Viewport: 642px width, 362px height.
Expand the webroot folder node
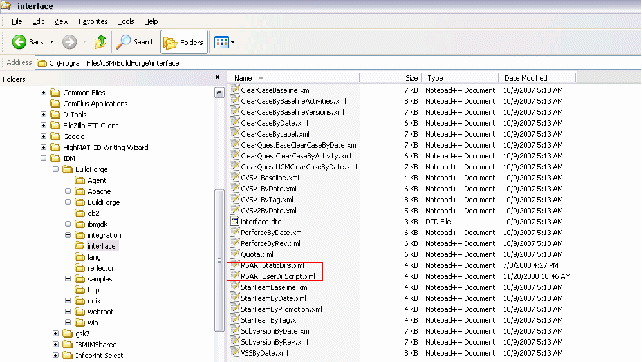pos(68,312)
